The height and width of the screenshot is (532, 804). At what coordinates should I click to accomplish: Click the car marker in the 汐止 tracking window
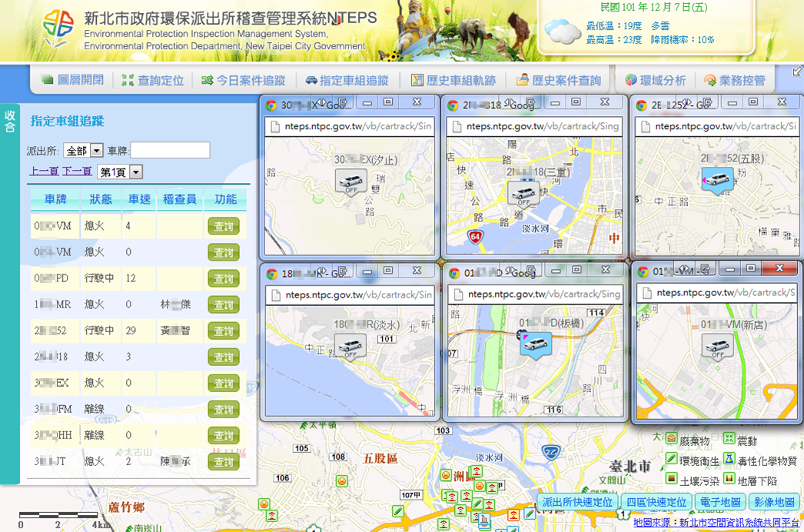coord(351,181)
